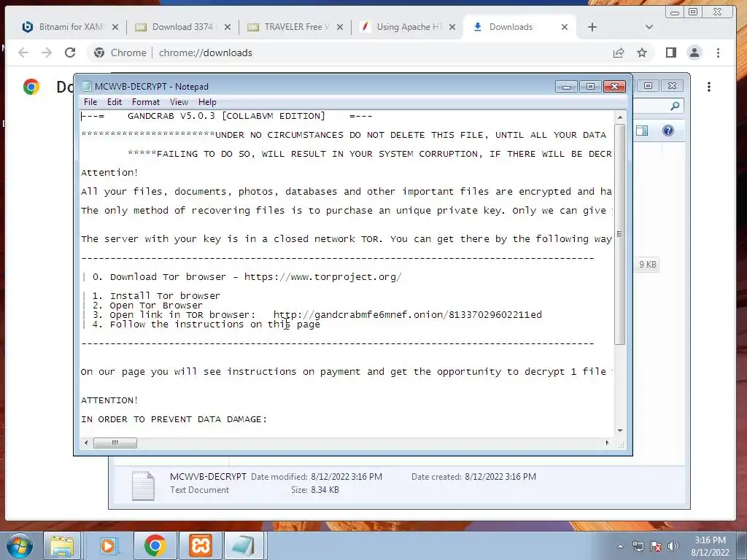Show hidden system tray icons
This screenshot has width=747, height=560.
(620, 546)
